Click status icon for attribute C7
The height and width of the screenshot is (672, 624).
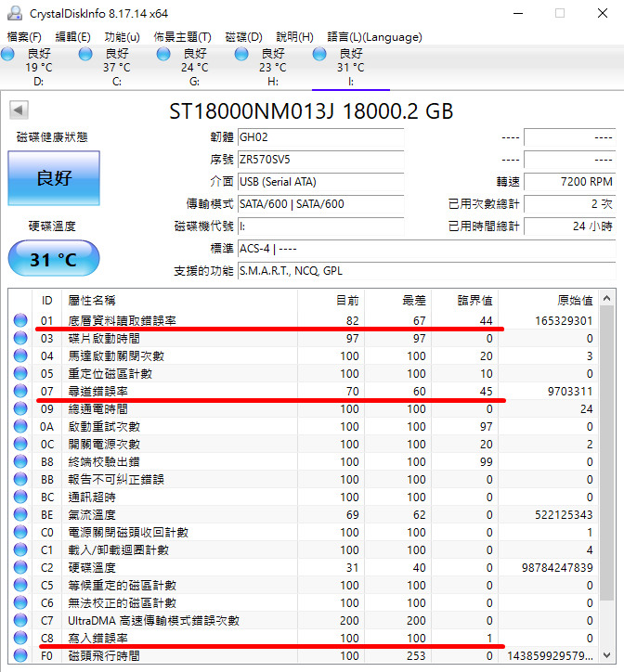(20, 620)
